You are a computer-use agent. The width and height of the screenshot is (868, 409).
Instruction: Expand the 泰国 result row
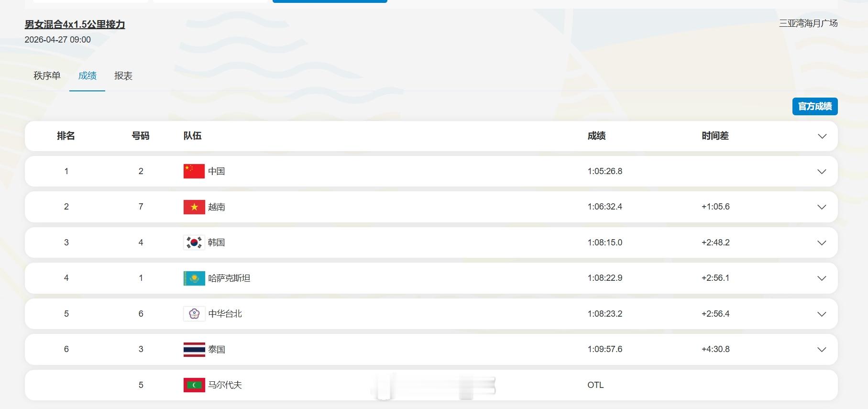point(822,350)
